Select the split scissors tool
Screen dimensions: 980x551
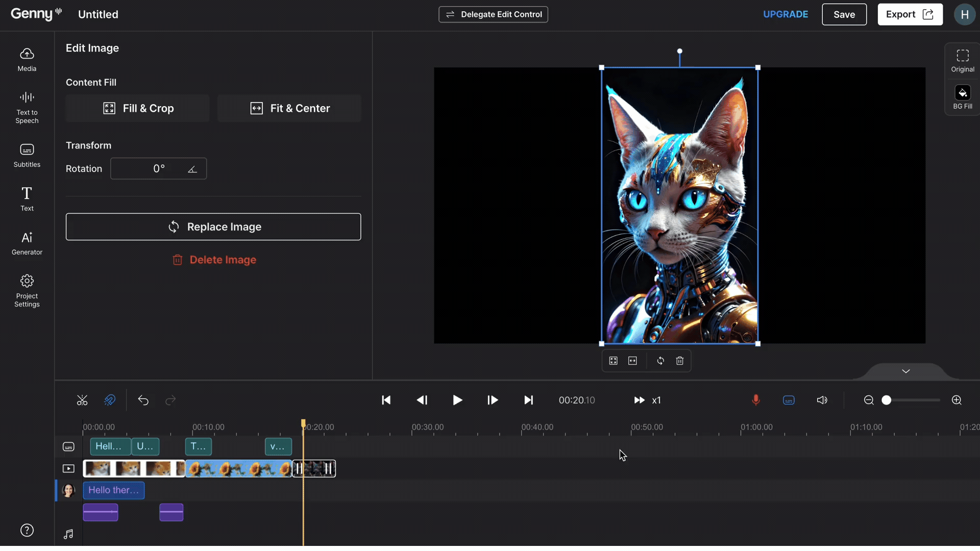tap(82, 400)
